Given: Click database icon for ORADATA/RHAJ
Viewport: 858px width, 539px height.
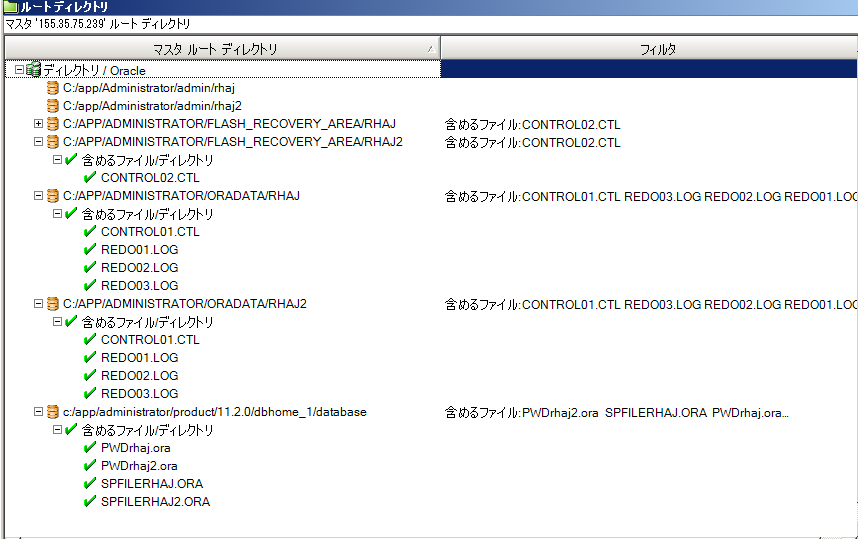Looking at the screenshot, I should tap(53, 195).
